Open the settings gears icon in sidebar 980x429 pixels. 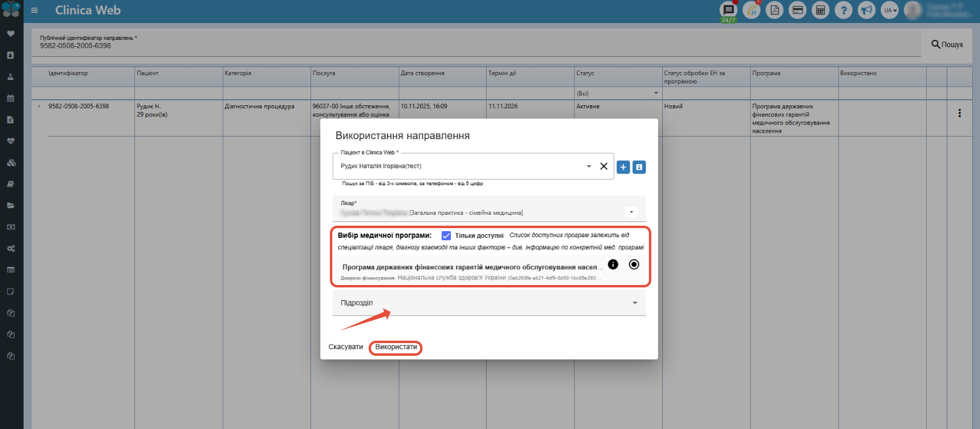[10, 249]
